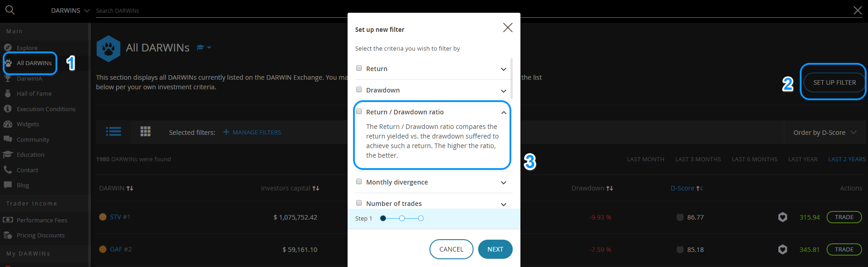Sort by Investors capital column arrows
Image resolution: width=868 pixels, height=267 pixels.
(x=316, y=188)
